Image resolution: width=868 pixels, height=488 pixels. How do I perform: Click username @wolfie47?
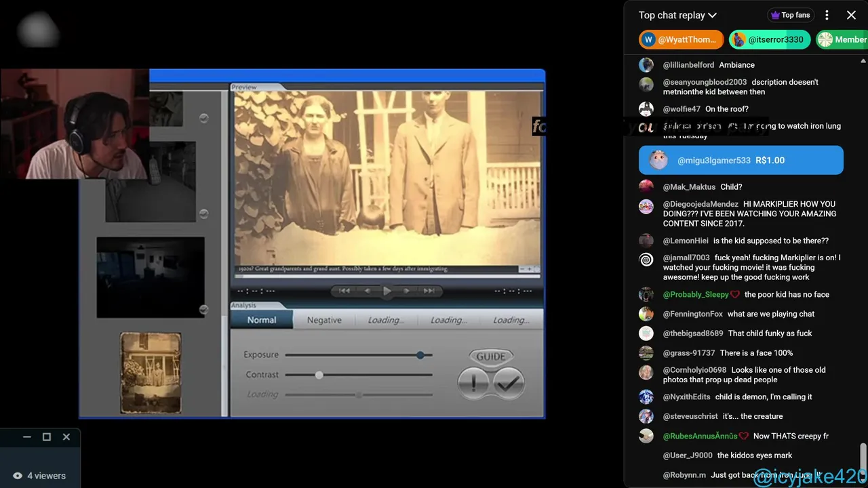click(x=682, y=109)
